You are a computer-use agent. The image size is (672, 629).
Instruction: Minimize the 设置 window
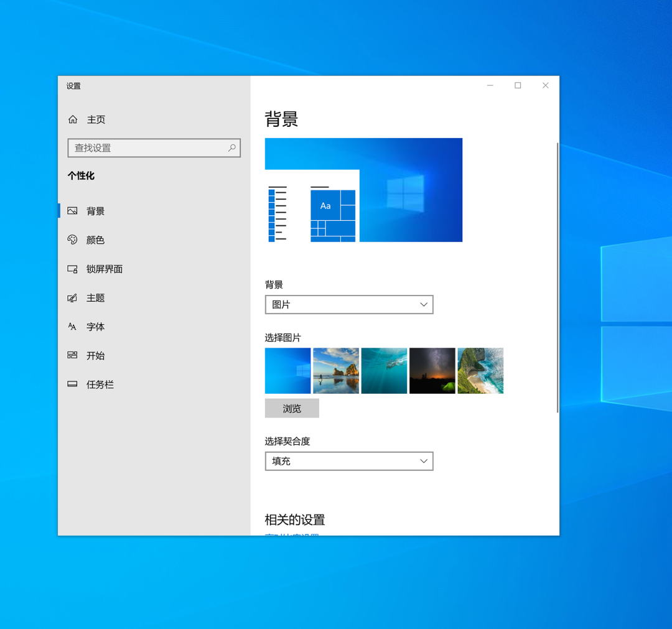tap(490, 85)
